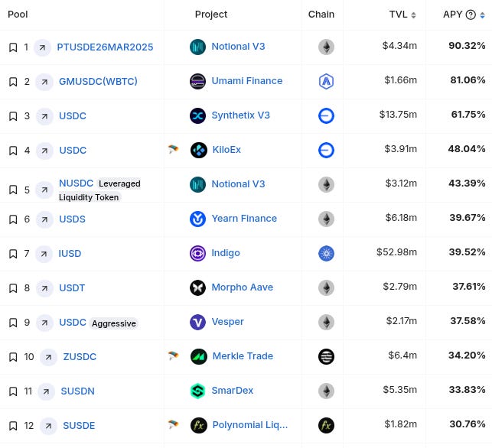Click Base chain icon in Synthetix V3 row
Viewport: 492px width, 448px height.
(326, 115)
